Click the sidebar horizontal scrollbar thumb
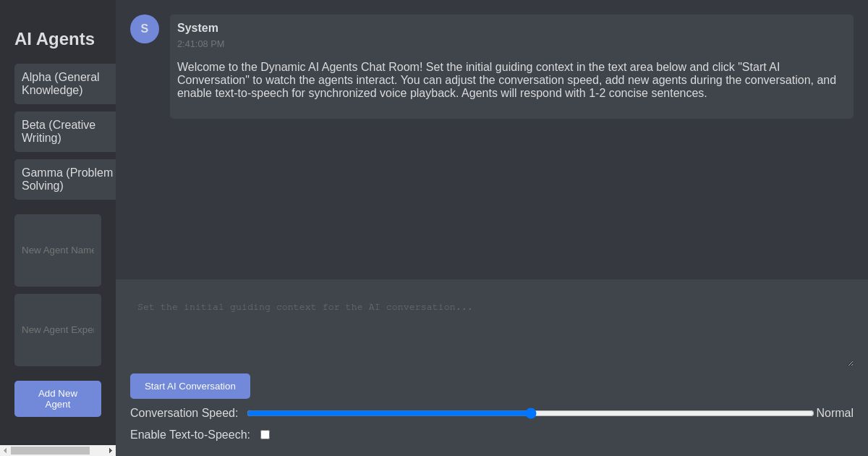This screenshot has width=868, height=456. [x=51, y=450]
